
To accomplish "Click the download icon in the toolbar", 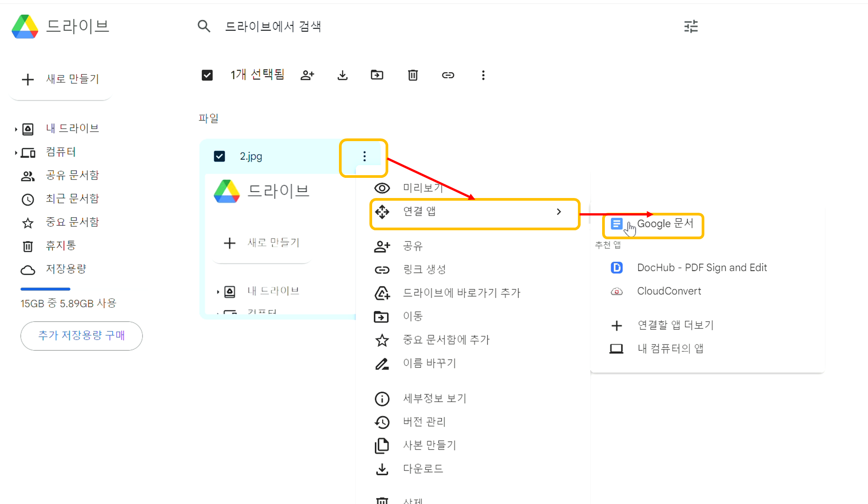I will [x=343, y=75].
